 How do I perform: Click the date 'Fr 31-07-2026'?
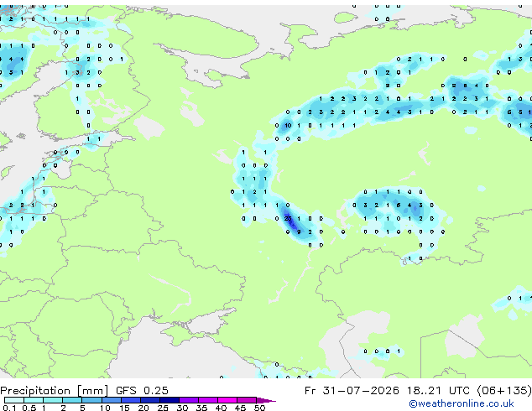(x=352, y=390)
